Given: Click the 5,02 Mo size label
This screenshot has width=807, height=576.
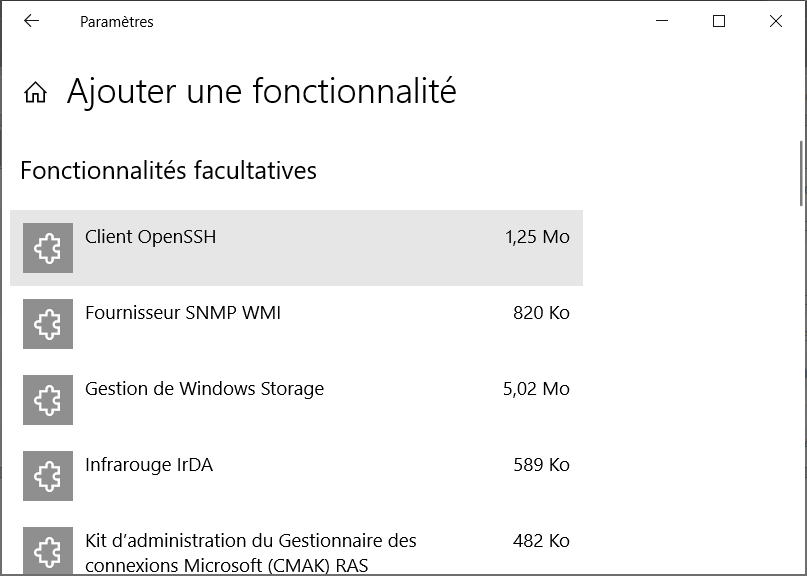Looking at the screenshot, I should click(536, 389).
